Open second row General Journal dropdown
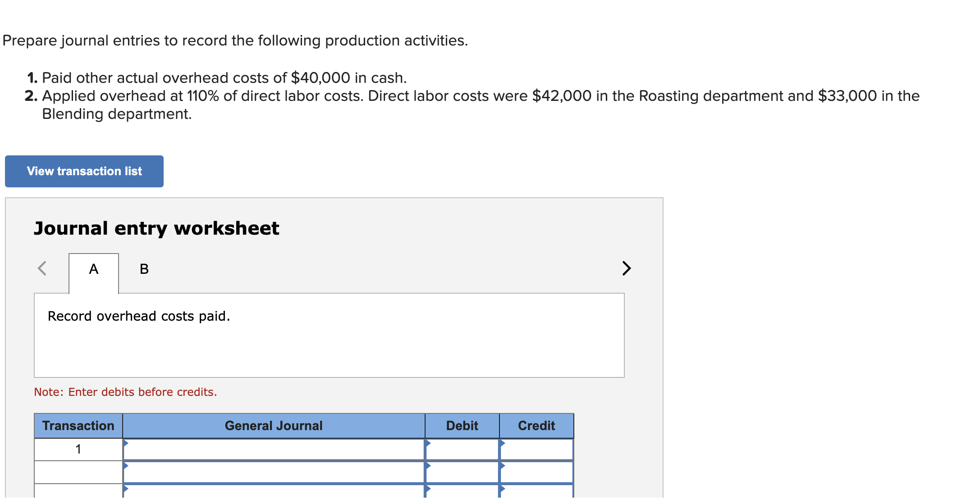Image resolution: width=980 pixels, height=499 pixels. [274, 472]
